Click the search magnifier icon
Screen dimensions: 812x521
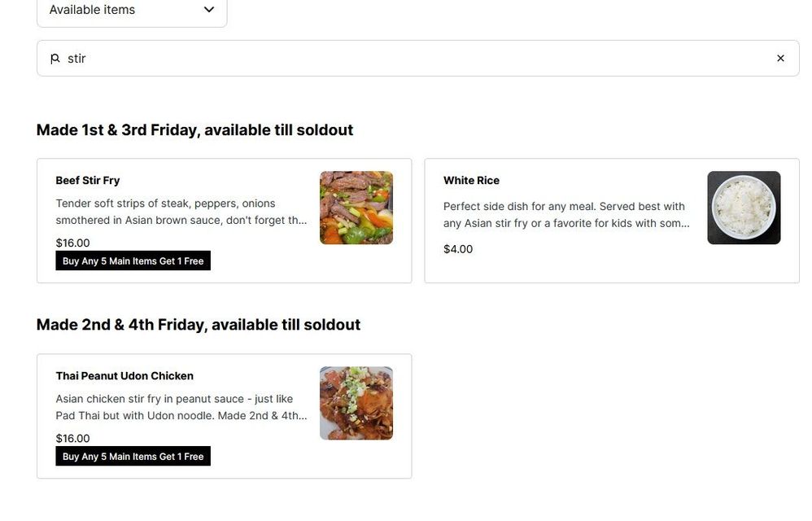(x=55, y=59)
